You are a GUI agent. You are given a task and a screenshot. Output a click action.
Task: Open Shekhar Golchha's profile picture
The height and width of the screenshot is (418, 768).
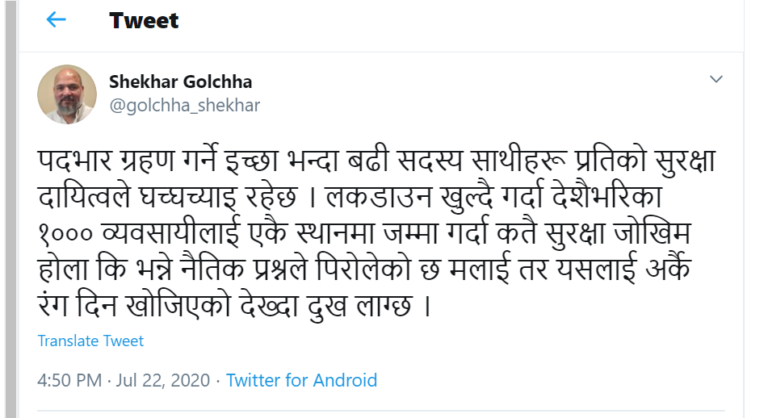point(67,94)
